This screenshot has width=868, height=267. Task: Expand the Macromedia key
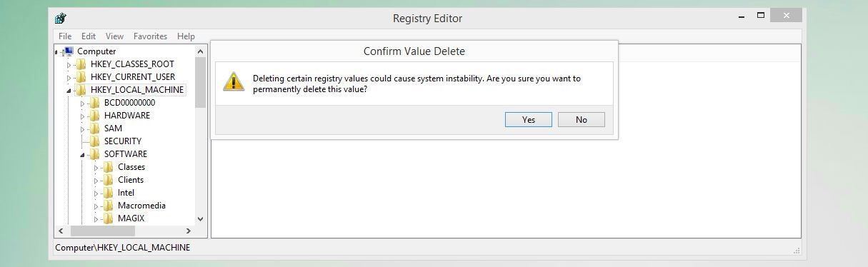coord(96,206)
